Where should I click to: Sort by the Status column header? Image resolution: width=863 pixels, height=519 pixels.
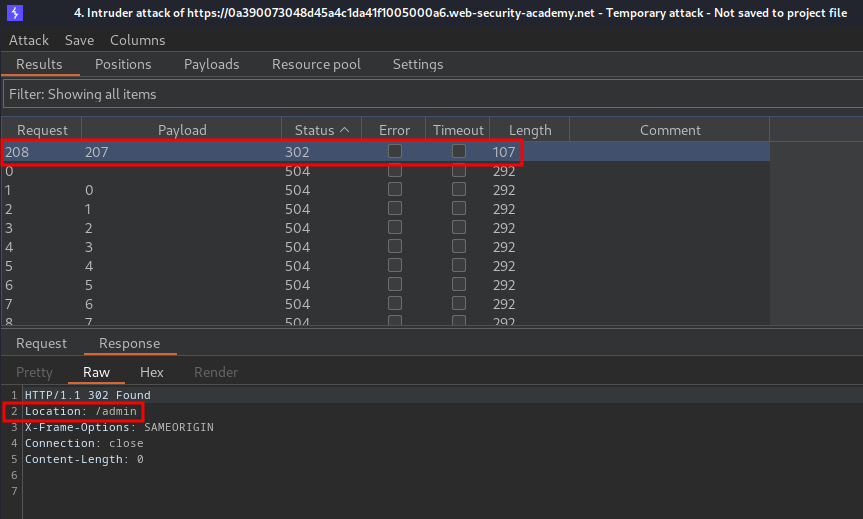321,130
